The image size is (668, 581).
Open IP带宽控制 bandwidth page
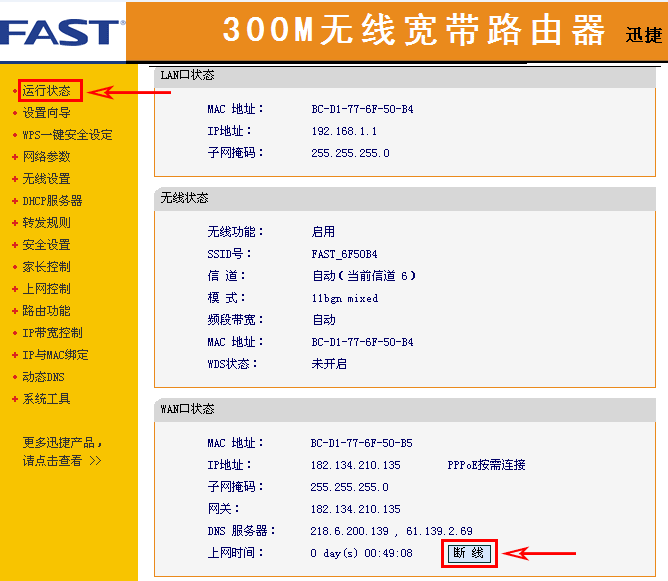52,333
